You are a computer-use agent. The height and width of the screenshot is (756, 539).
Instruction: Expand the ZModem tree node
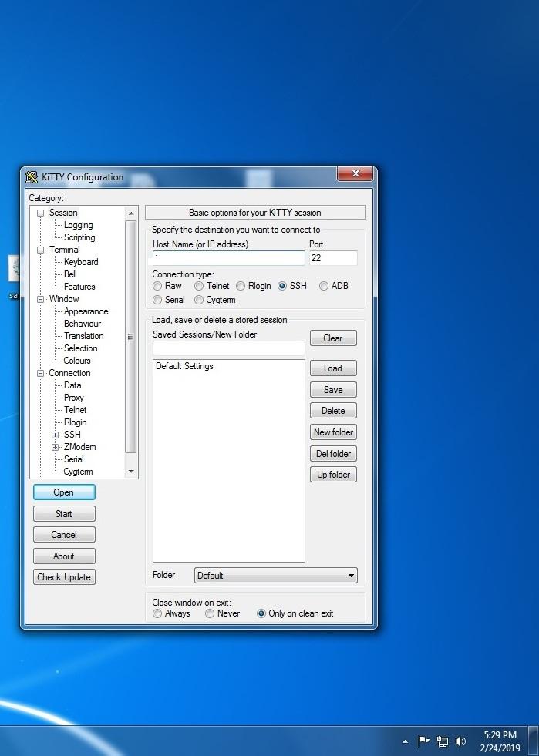point(55,448)
